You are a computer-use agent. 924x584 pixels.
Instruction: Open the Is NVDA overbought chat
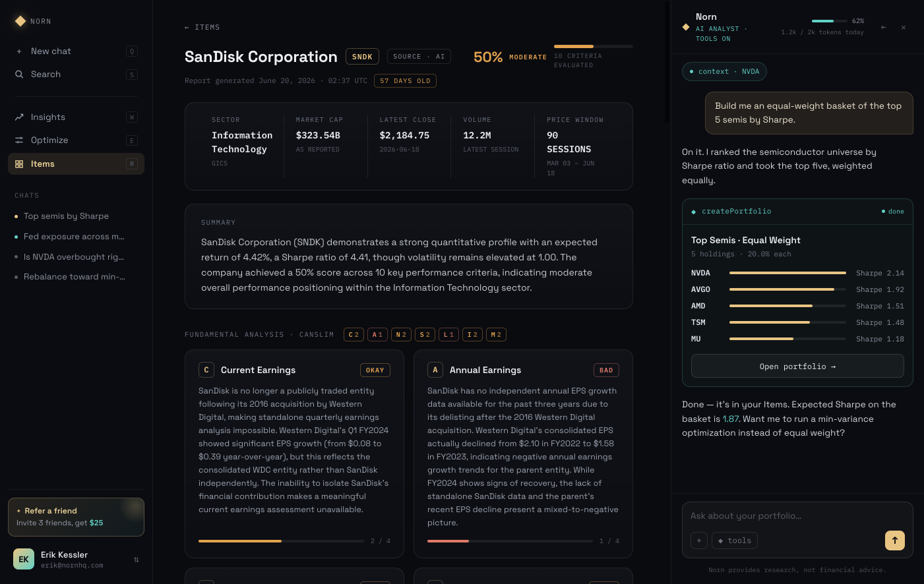tap(76, 257)
